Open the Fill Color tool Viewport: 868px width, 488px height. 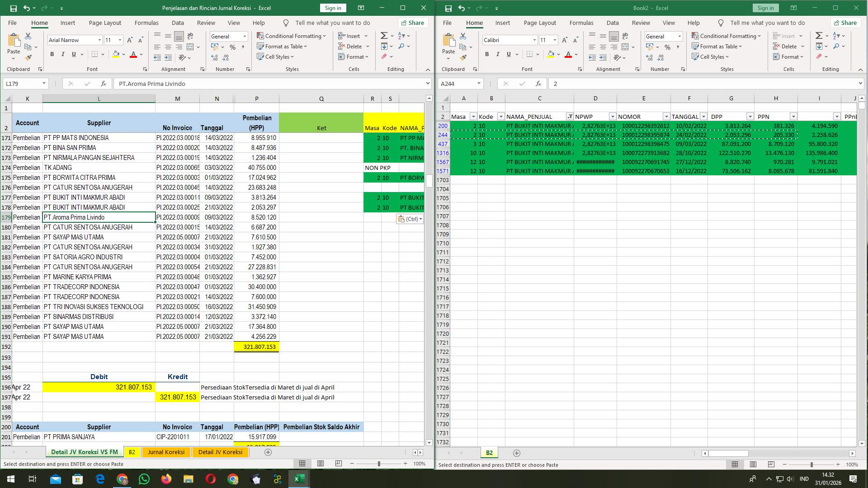(x=116, y=54)
